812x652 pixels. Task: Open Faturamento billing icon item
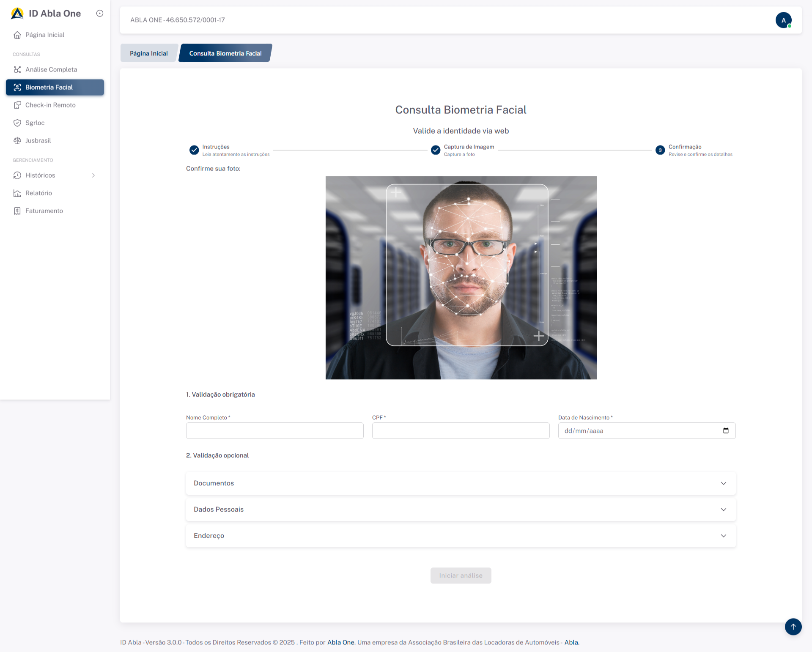coord(17,211)
